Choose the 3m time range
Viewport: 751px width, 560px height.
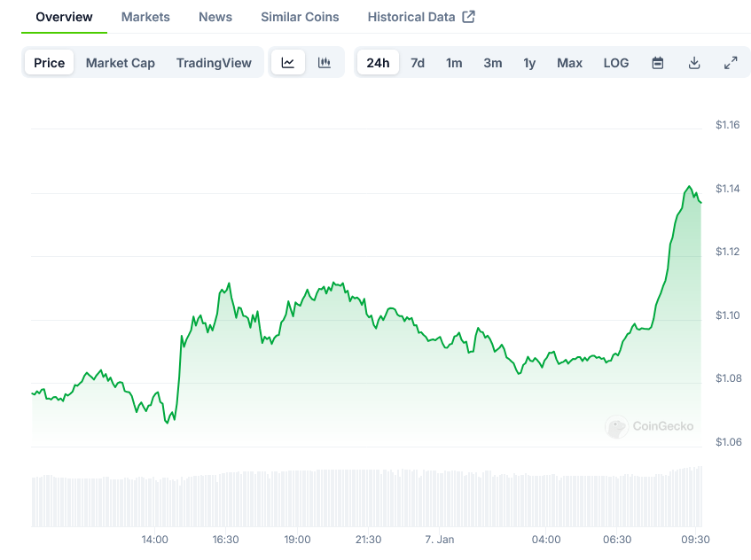(x=493, y=63)
